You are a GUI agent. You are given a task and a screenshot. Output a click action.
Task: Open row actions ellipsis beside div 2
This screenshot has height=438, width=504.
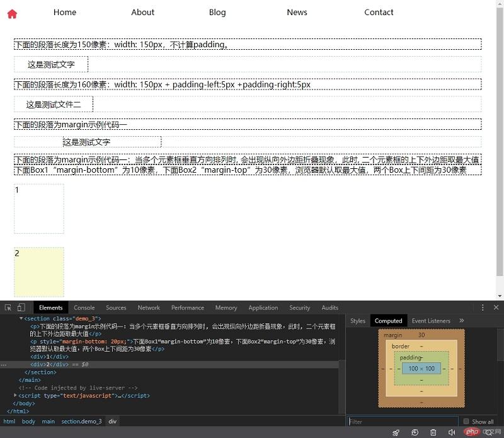point(4,365)
